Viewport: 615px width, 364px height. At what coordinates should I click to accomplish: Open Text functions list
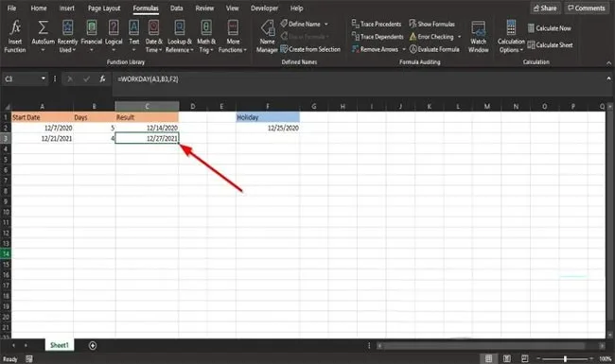[x=133, y=37]
